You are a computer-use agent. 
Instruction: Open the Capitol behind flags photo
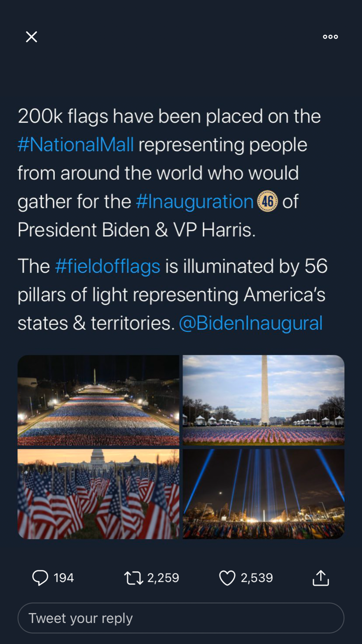click(x=98, y=494)
